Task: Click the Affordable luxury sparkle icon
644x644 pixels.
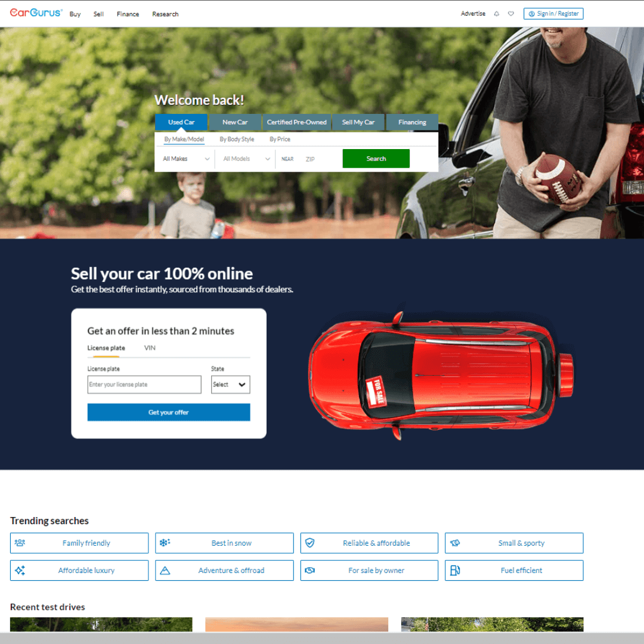Action: [x=20, y=570]
